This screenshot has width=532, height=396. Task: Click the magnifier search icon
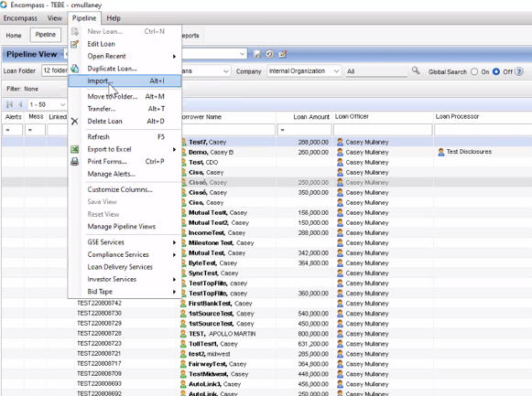416,70
